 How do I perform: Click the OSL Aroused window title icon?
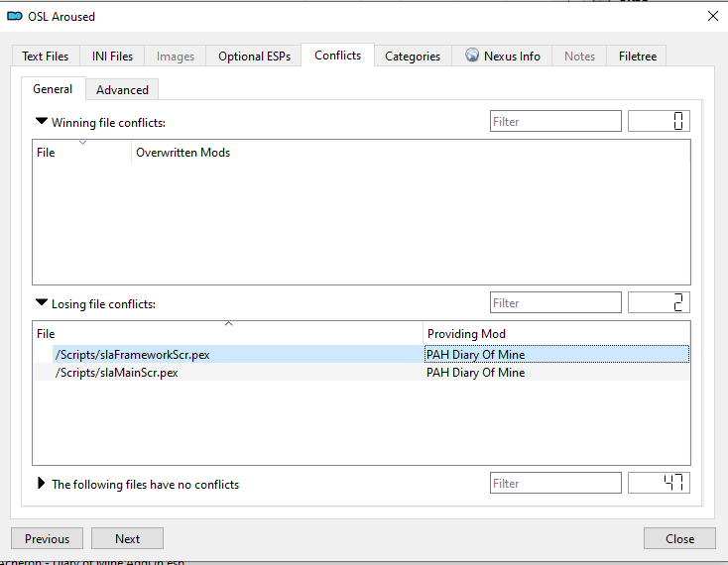click(15, 16)
